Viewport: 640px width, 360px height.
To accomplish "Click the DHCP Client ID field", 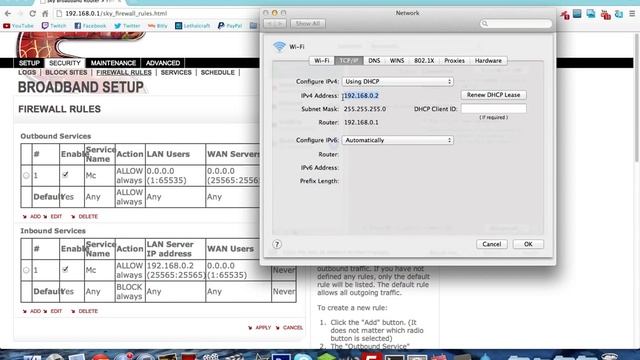I will pyautogui.click(x=493, y=109).
